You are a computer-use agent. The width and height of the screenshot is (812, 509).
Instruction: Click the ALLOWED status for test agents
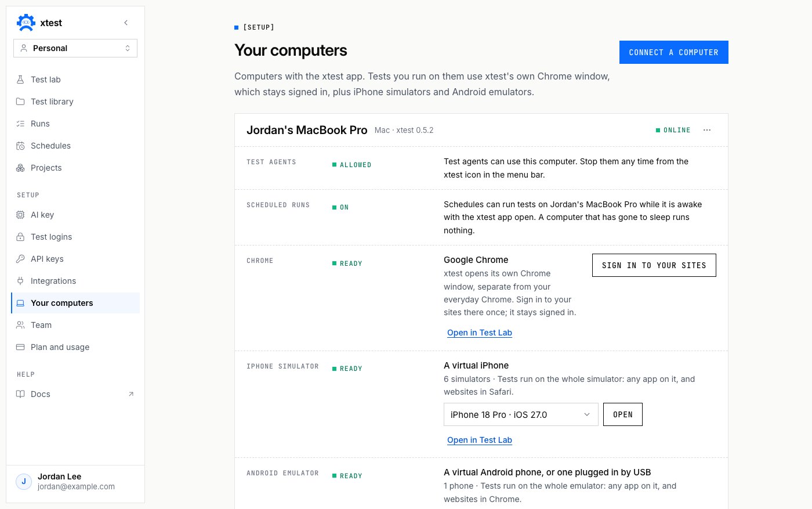352,165
